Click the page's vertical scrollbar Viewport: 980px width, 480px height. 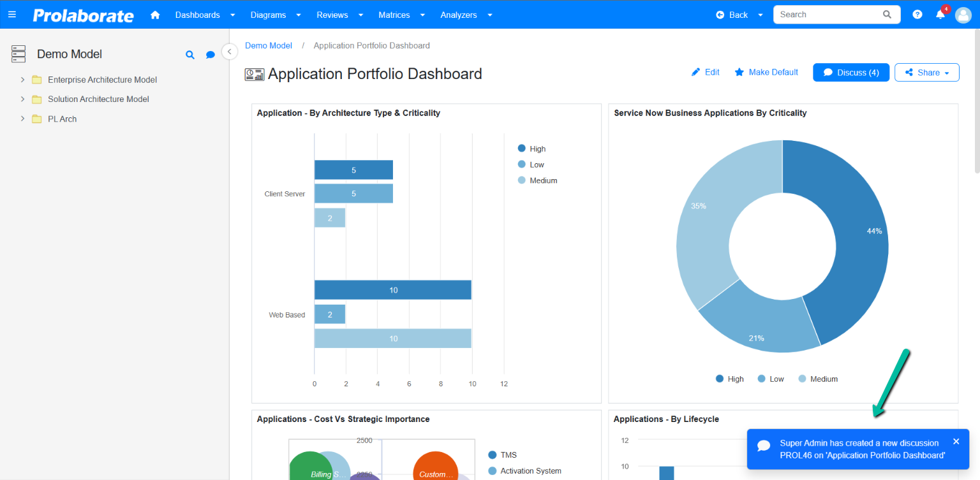[x=977, y=102]
